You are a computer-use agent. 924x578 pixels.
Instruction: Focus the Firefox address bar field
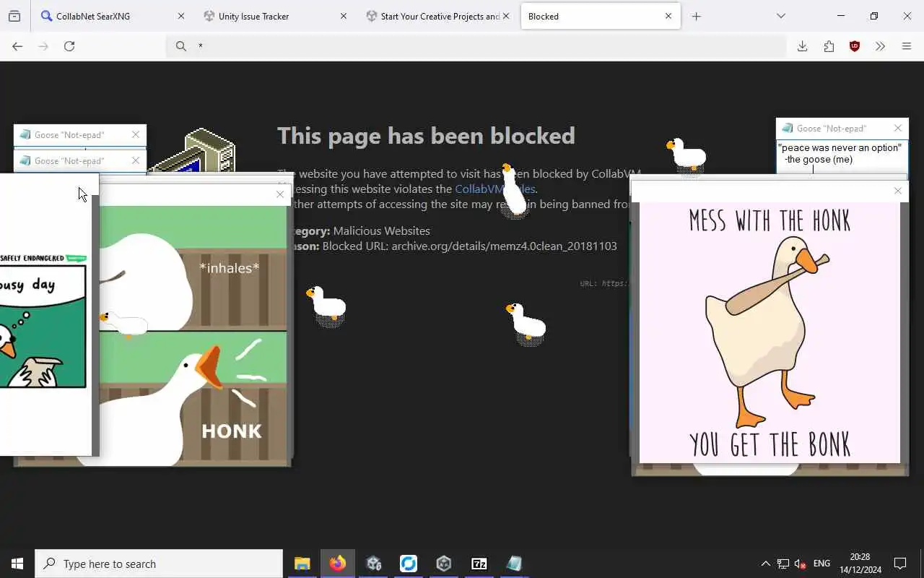[476, 46]
